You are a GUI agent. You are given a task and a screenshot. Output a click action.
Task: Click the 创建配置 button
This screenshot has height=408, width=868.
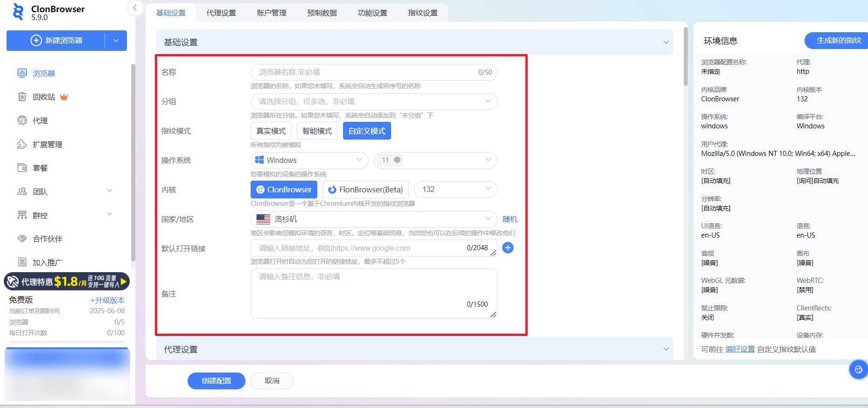point(217,381)
